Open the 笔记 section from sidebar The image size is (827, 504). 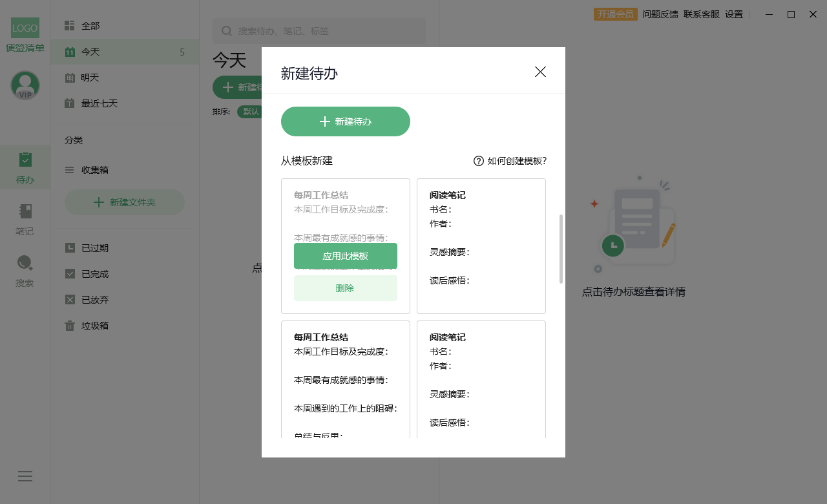pyautogui.click(x=25, y=220)
